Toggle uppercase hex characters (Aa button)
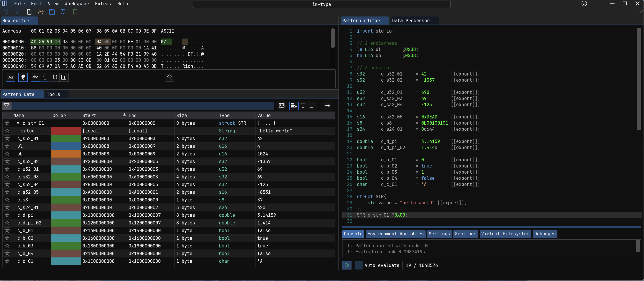This screenshot has width=644, height=281. pos(11,77)
